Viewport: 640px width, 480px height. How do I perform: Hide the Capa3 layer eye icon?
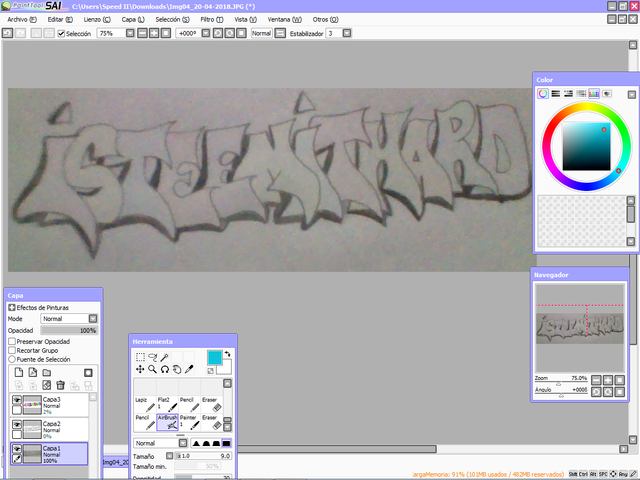point(17,400)
